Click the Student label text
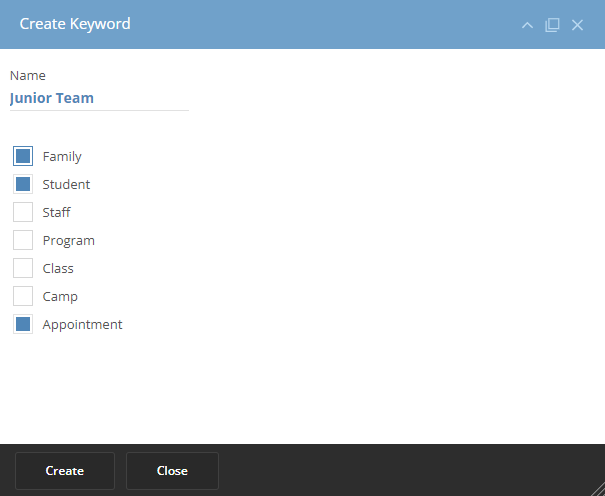This screenshot has height=496, width=605. [66, 184]
